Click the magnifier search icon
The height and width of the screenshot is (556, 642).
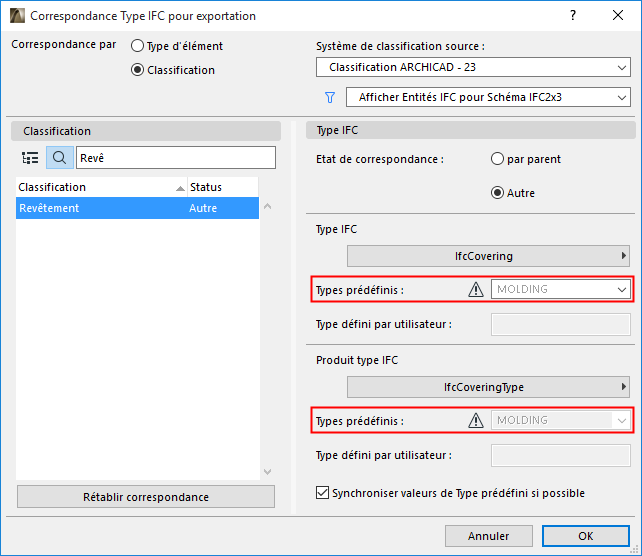click(59, 158)
